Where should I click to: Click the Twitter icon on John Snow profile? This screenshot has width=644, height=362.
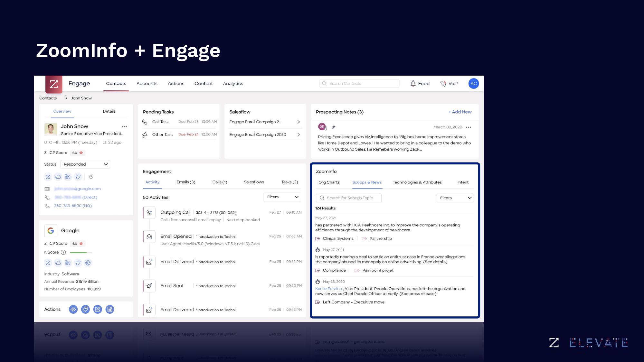coord(78,177)
